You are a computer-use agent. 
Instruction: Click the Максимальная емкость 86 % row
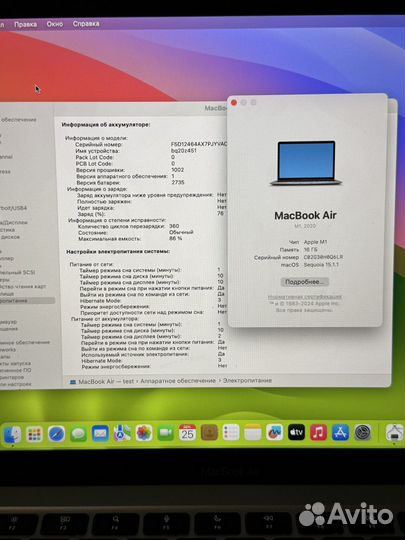point(130,238)
